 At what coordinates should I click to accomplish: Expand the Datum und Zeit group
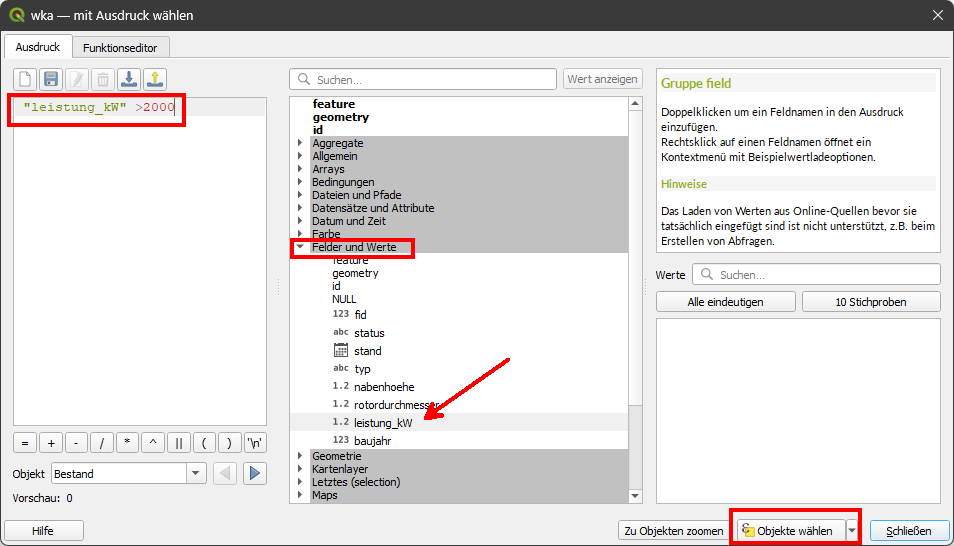coord(300,221)
